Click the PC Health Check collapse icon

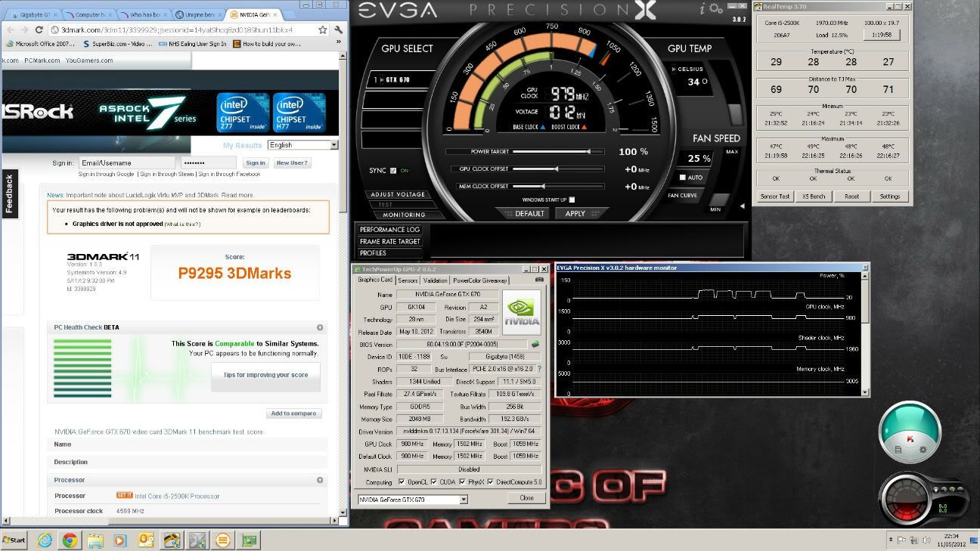(320, 327)
